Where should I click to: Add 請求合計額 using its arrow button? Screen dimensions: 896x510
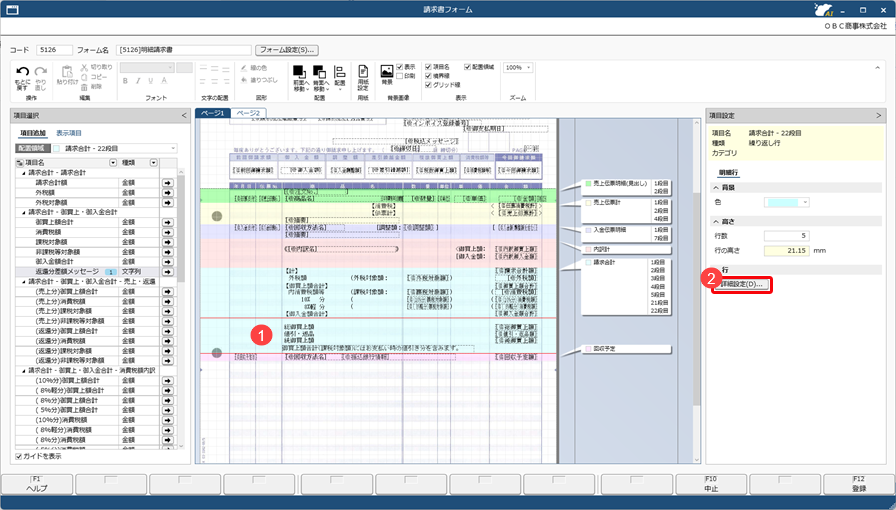click(167, 182)
